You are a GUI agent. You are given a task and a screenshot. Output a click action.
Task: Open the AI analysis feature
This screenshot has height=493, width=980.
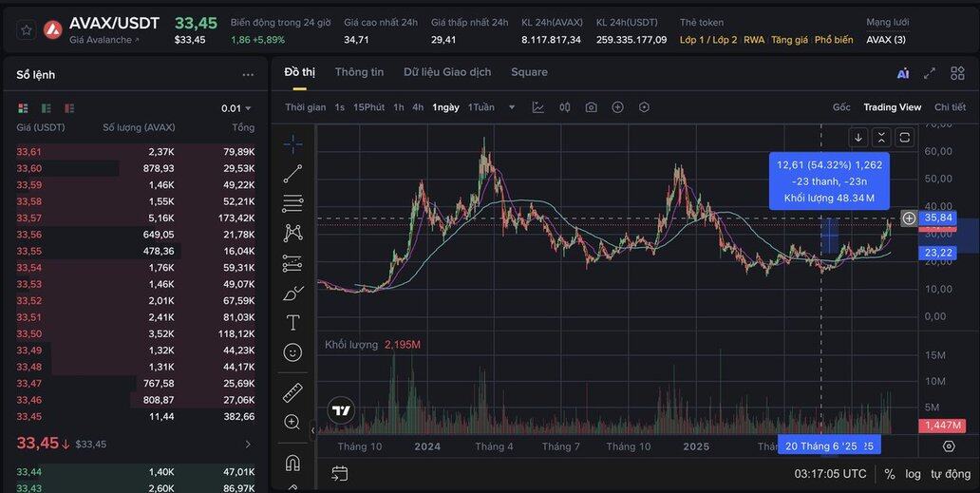[902, 73]
